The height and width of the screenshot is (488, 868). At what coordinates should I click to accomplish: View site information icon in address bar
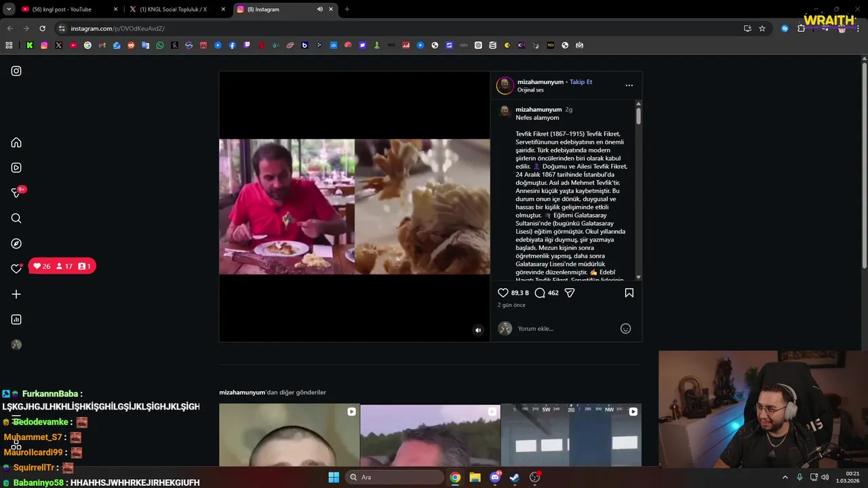(x=62, y=28)
